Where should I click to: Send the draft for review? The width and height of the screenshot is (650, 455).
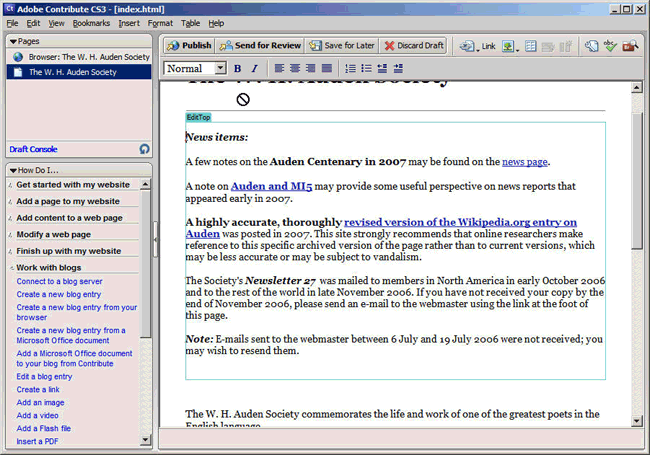260,46
